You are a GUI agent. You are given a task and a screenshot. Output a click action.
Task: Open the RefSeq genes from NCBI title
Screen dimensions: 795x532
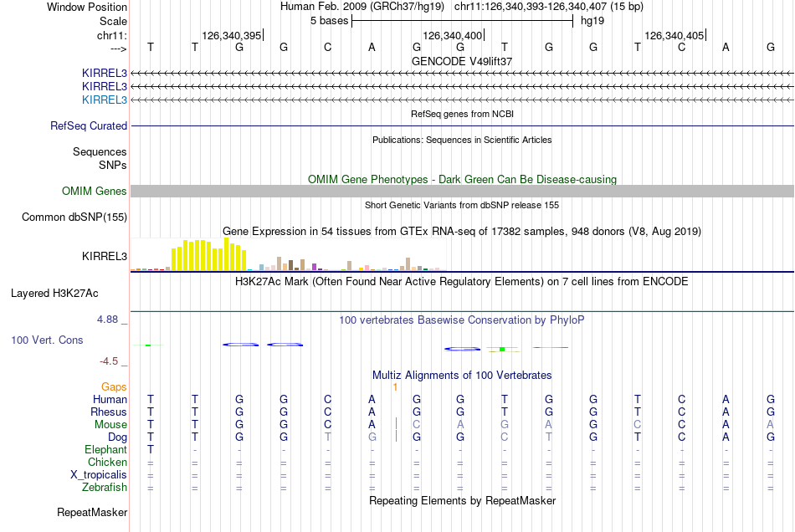tap(462, 114)
